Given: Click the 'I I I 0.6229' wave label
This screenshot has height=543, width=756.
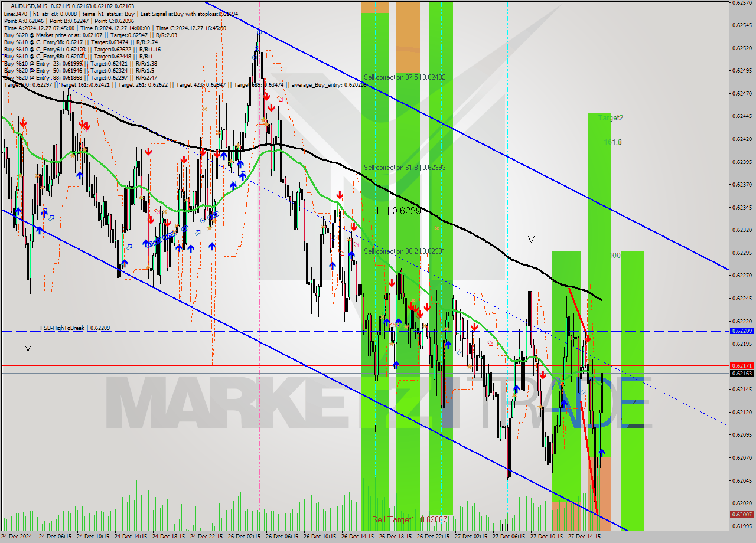Looking at the screenshot, I should pos(399,211).
